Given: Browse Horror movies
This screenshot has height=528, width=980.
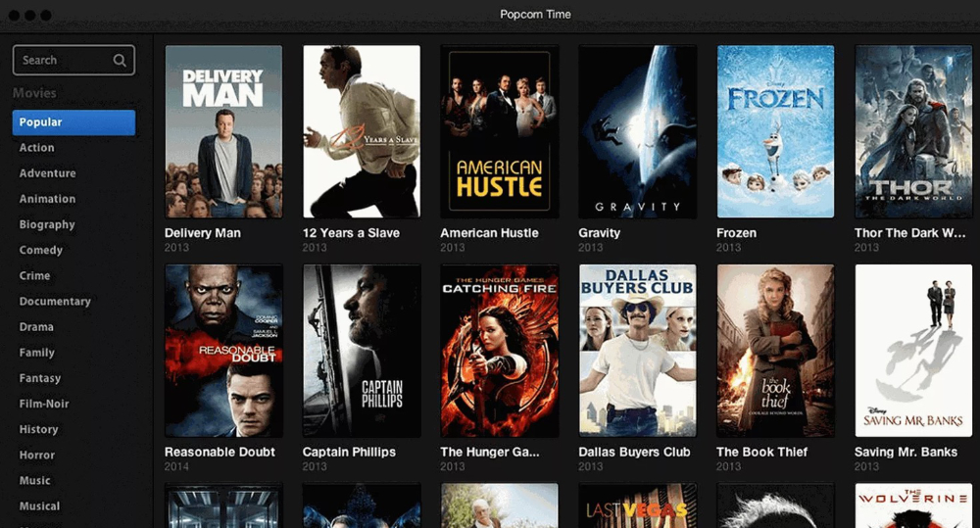Looking at the screenshot, I should tap(37, 456).
